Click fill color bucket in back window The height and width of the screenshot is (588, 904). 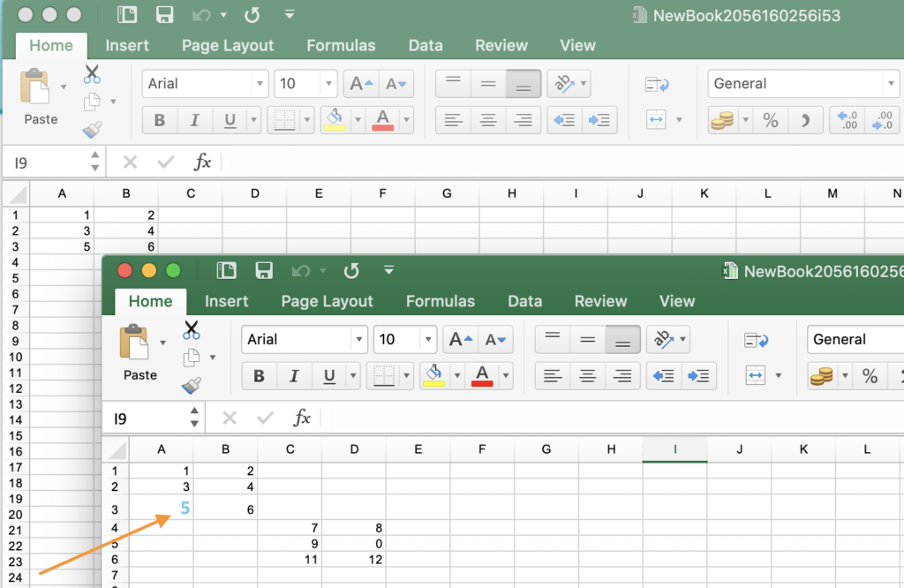click(x=335, y=120)
